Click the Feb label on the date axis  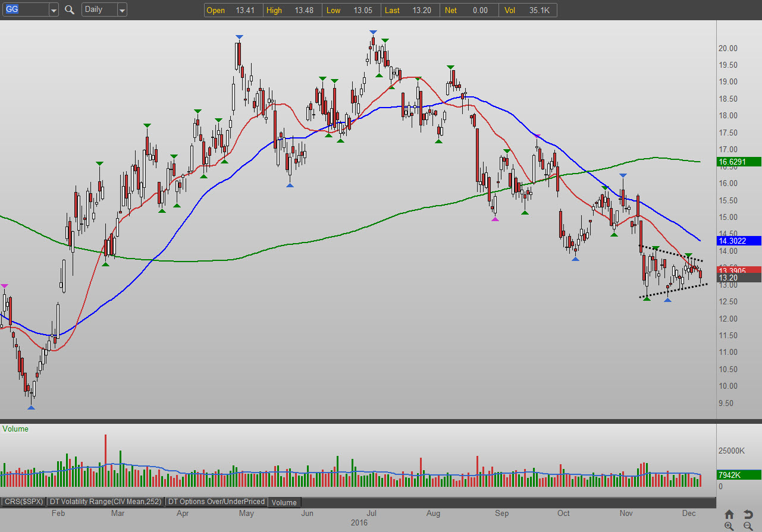(58, 514)
